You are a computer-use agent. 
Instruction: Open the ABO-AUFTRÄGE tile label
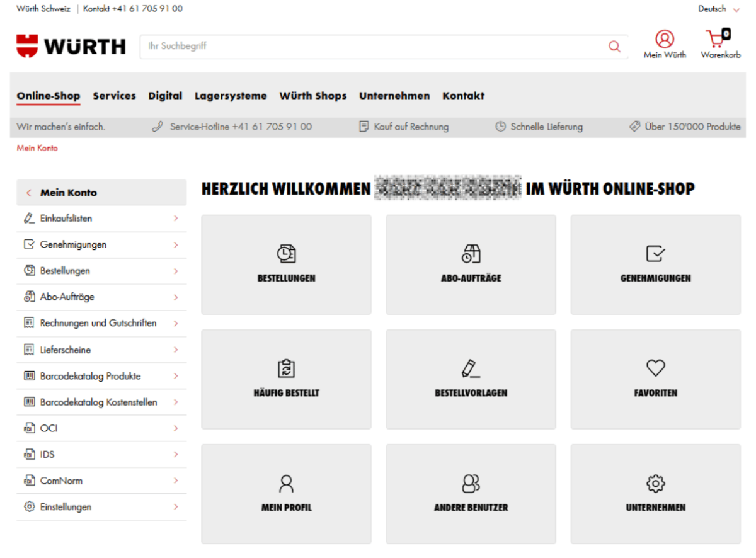tap(471, 278)
